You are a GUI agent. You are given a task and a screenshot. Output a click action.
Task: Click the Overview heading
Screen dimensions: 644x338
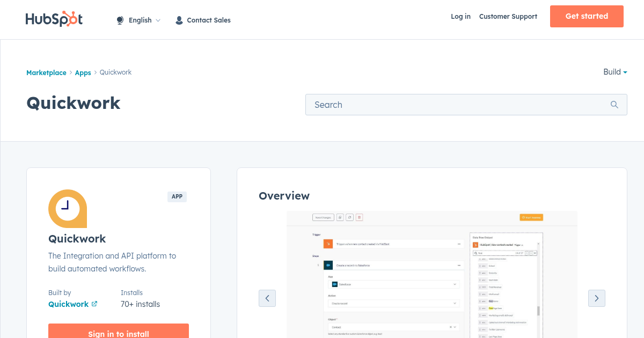(284, 196)
